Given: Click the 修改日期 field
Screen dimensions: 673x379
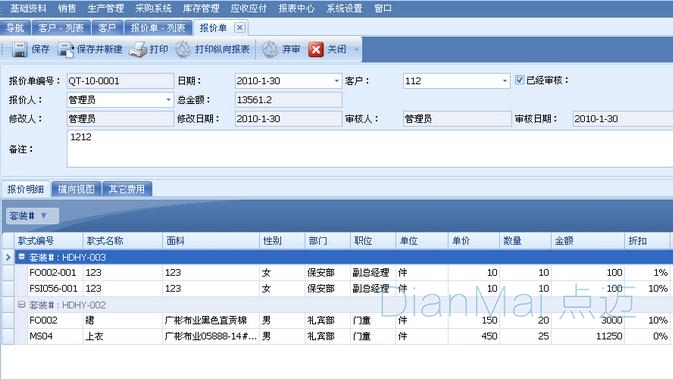Looking at the screenshot, I should (288, 118).
